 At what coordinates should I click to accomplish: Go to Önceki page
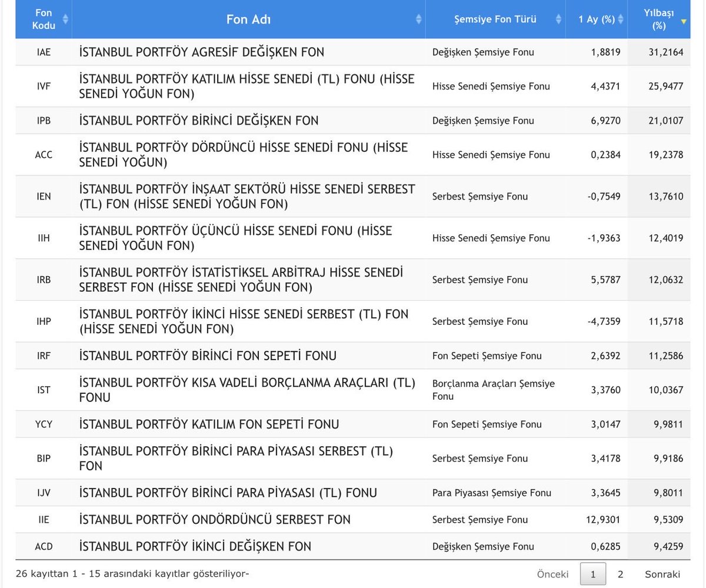pos(552,574)
